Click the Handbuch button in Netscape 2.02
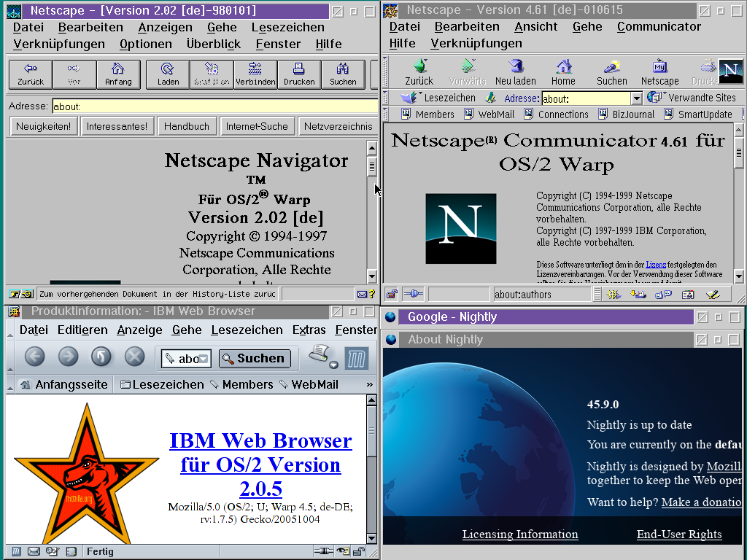 pyautogui.click(x=187, y=126)
